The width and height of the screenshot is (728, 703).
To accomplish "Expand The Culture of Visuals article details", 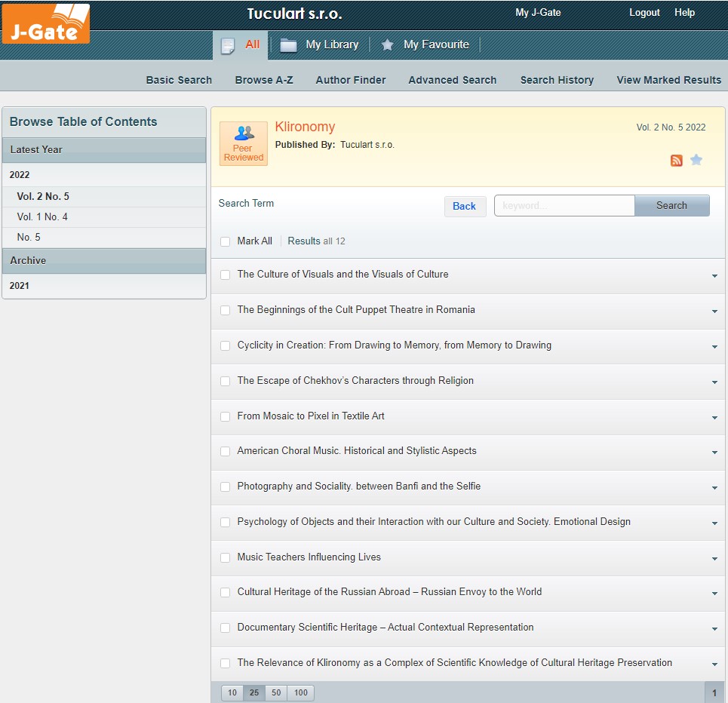I will (x=714, y=276).
